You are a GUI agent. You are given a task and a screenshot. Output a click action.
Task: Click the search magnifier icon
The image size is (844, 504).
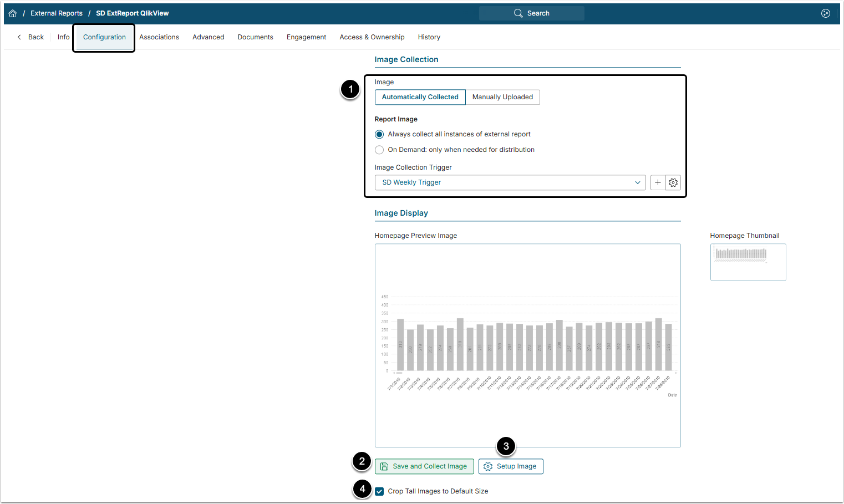coord(518,13)
